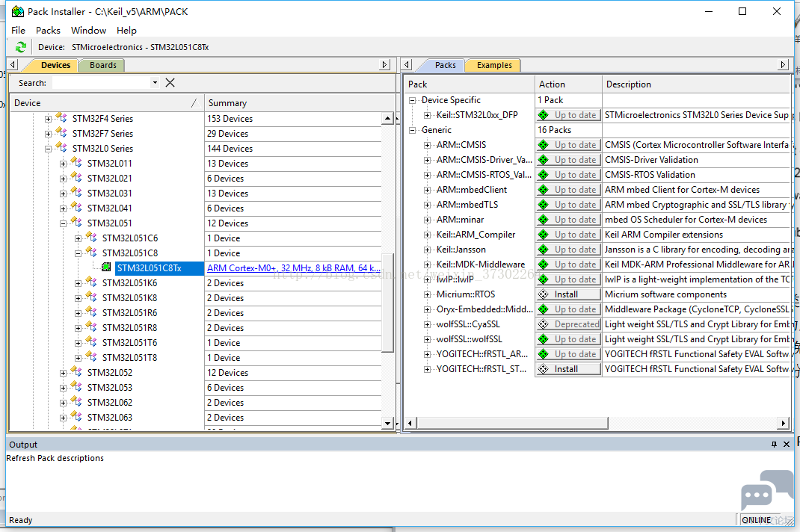Screen dimensions: 800x532
Task: Click the STM32L051C8Tx chip icon
Action: click(106, 267)
